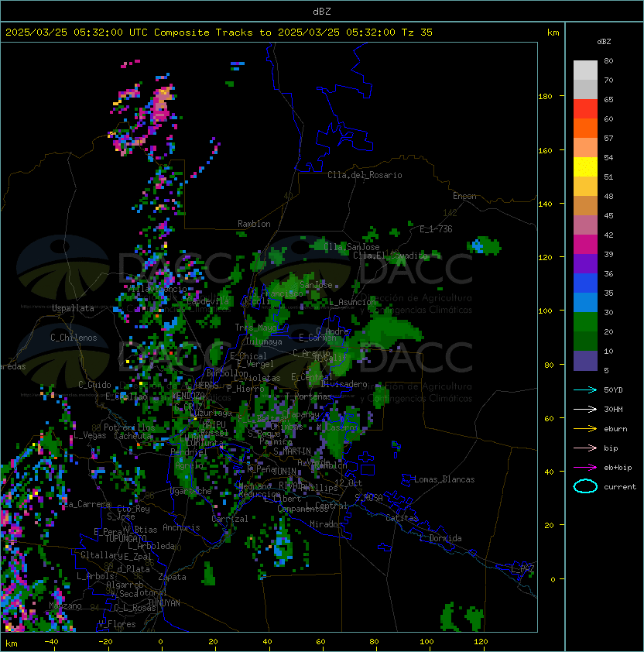Screen dimensions: 644x652
Task: Click the dBZ title at top
Action: (x=322, y=12)
